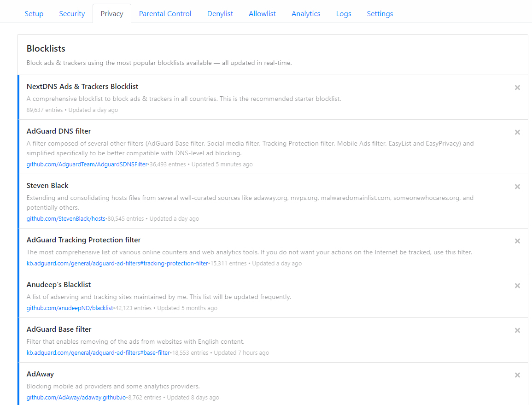Remove the AdGuard Base filter

tap(517, 330)
